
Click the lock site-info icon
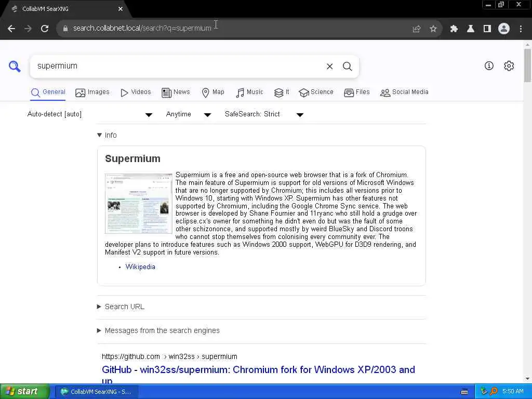coord(65,29)
